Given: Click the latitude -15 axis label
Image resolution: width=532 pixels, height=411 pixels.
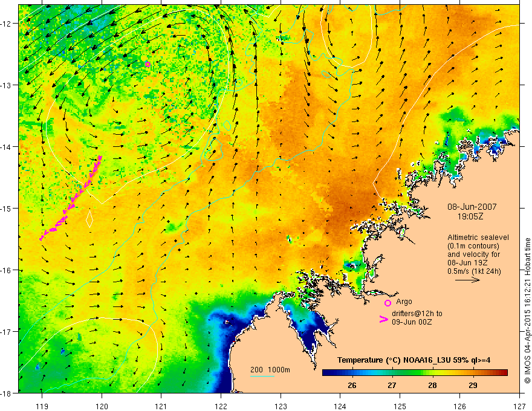Looking at the screenshot, I should 7,208.
